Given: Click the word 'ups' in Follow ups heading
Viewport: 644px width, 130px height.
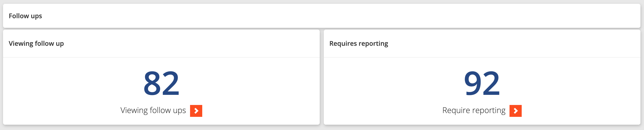Looking at the screenshot, I should tap(36, 16).
